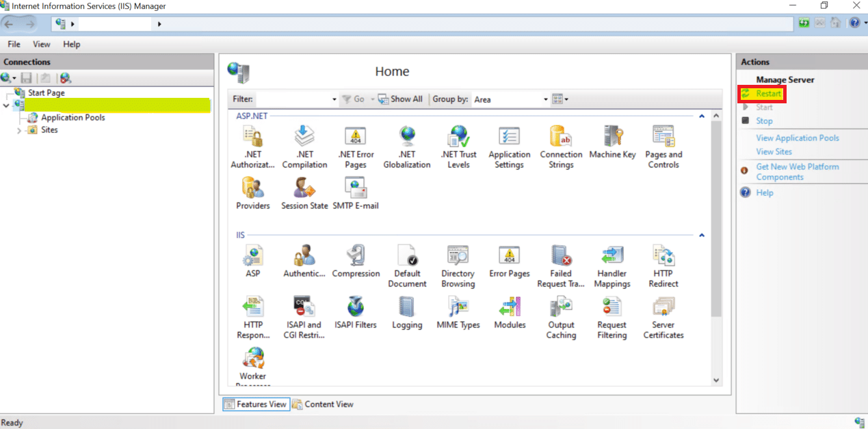Viewport: 868px width, 429px height.
Task: Switch to Content View tab
Action: (x=323, y=404)
